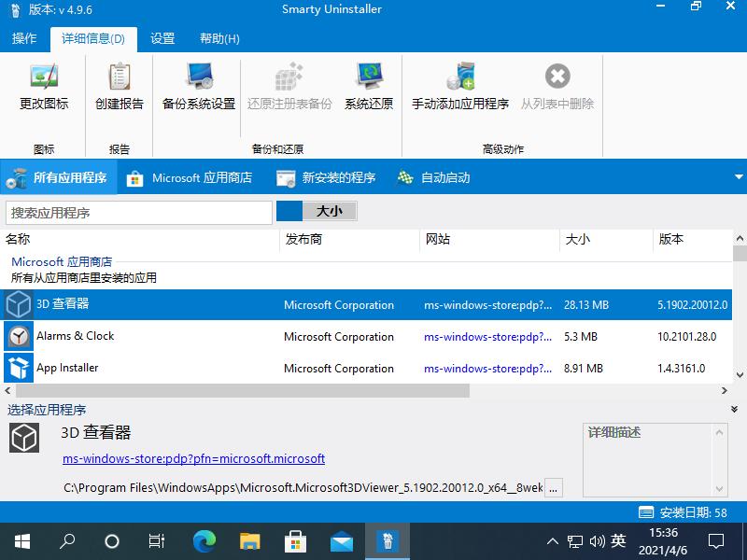This screenshot has width=747, height=560.
Task: Click the App Installer app icon
Action: click(x=19, y=368)
